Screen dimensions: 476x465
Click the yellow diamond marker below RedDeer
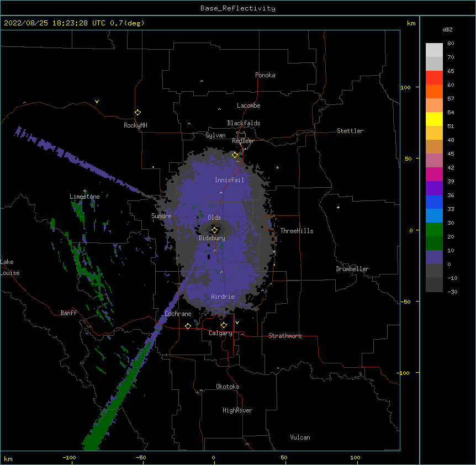(x=235, y=155)
